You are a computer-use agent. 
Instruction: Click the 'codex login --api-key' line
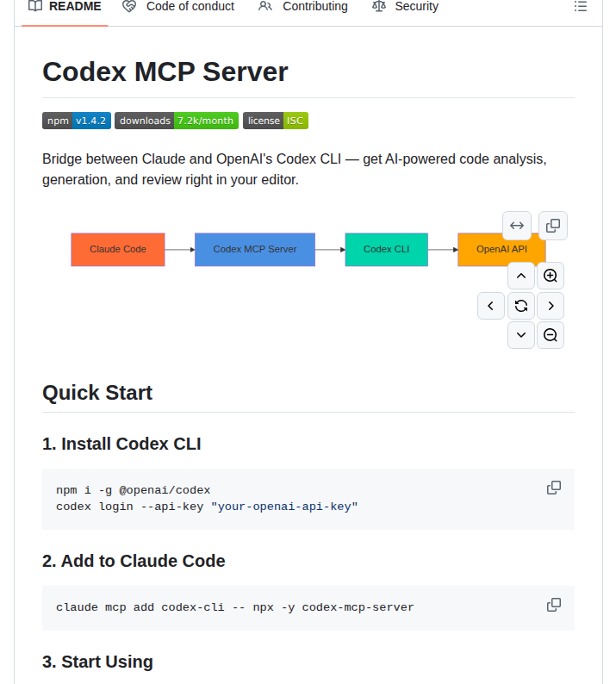[x=207, y=507]
